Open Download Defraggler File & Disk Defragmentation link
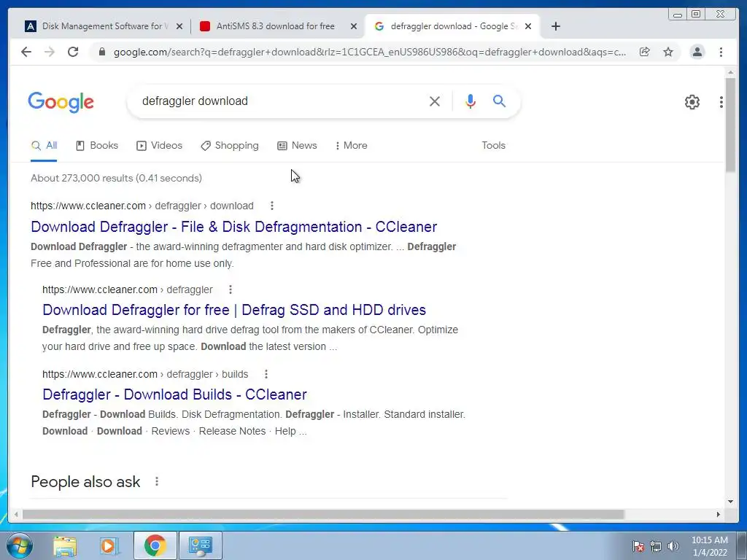This screenshot has height=560, width=747. tap(234, 227)
